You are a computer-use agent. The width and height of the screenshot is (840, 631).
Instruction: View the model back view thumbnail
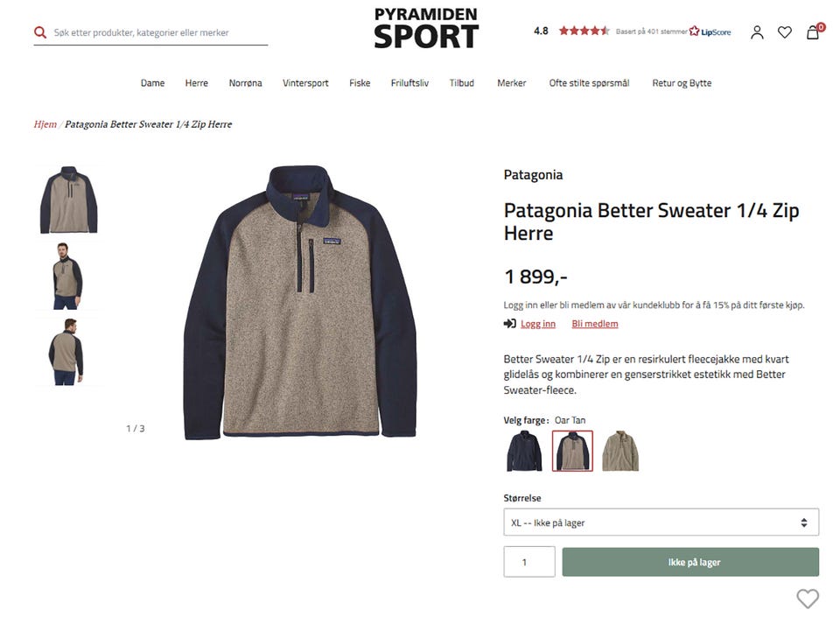coord(67,352)
